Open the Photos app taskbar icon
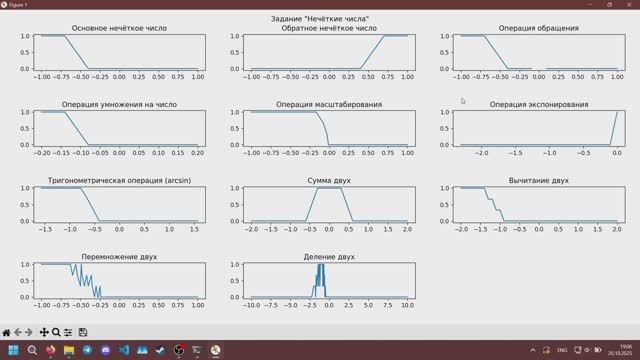The height and width of the screenshot is (360, 640). (142, 350)
